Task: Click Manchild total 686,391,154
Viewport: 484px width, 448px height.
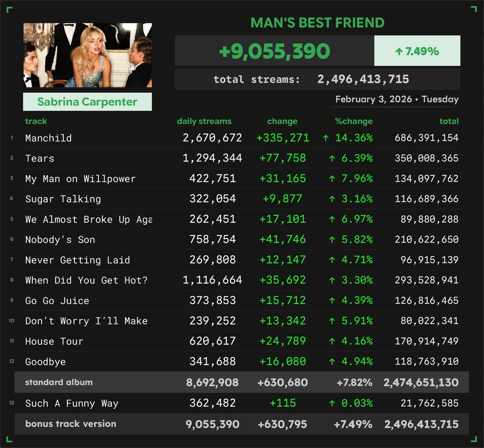Action: (427, 138)
